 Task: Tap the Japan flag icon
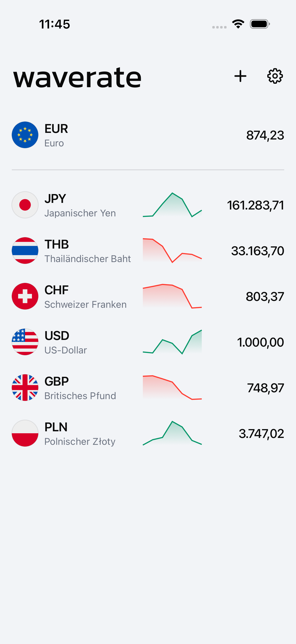point(25,205)
